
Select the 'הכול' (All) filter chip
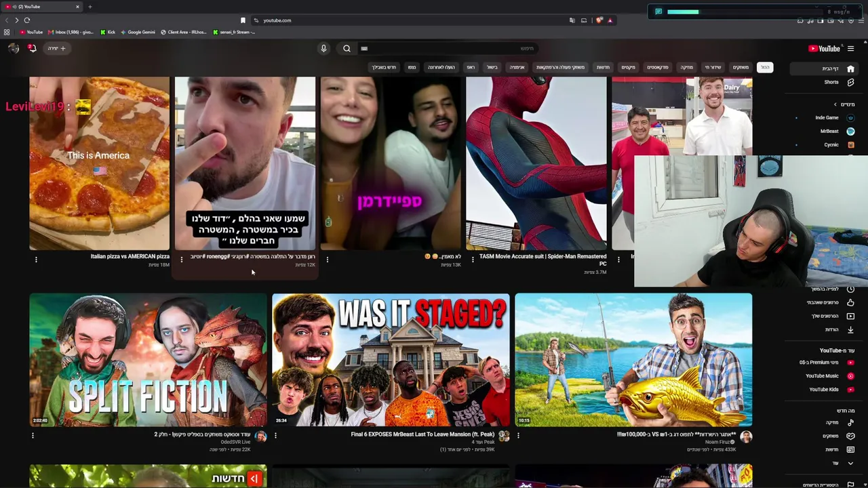(764, 67)
